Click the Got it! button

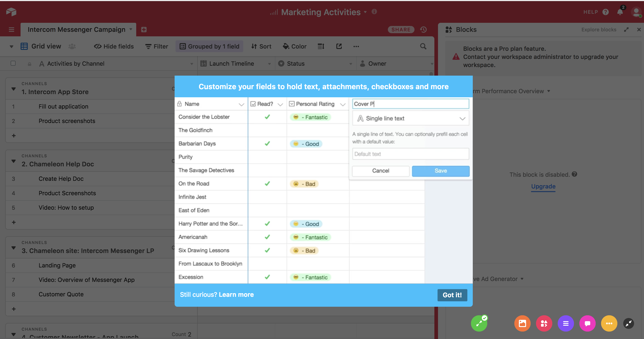pyautogui.click(x=452, y=295)
